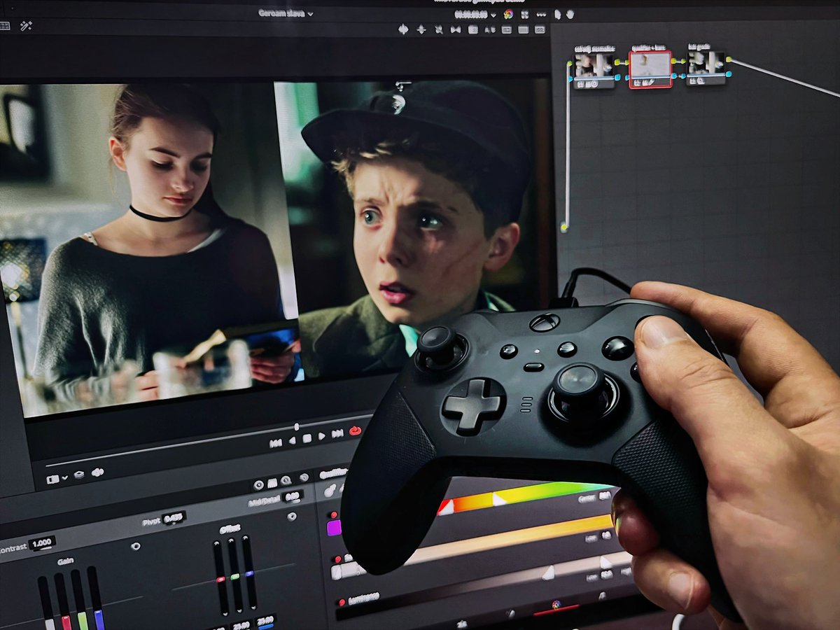Image resolution: width=840 pixels, height=630 pixels.
Task: Click the Pivot value field
Action: coord(174,518)
